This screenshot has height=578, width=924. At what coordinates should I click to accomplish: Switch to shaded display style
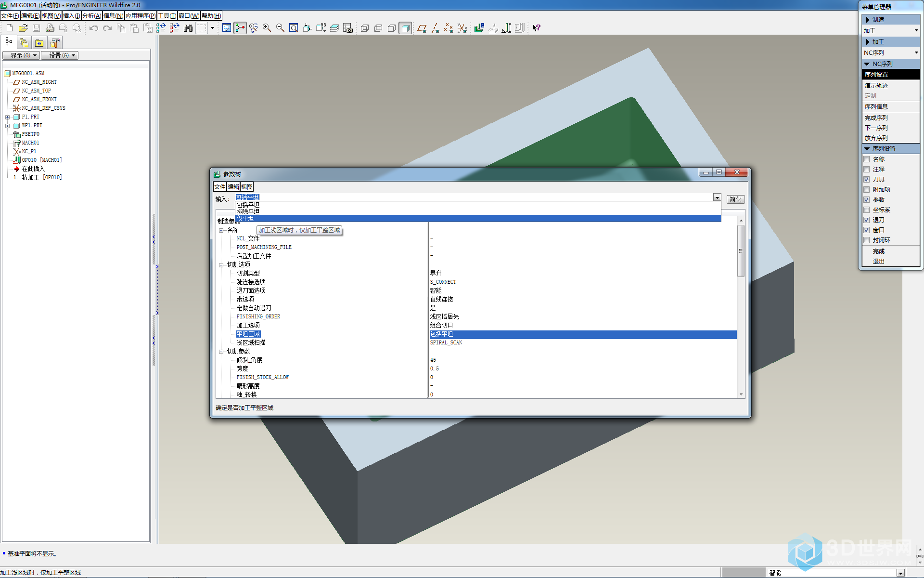tap(405, 28)
